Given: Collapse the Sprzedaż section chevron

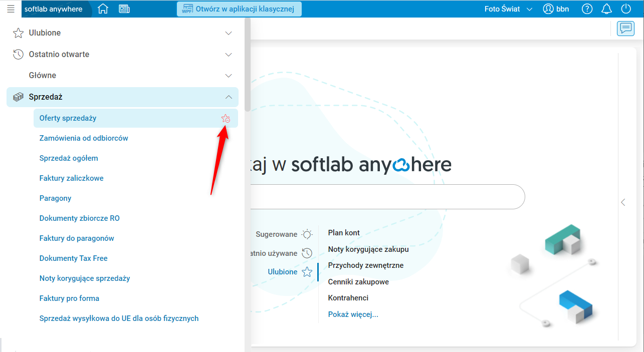Looking at the screenshot, I should coord(229,97).
